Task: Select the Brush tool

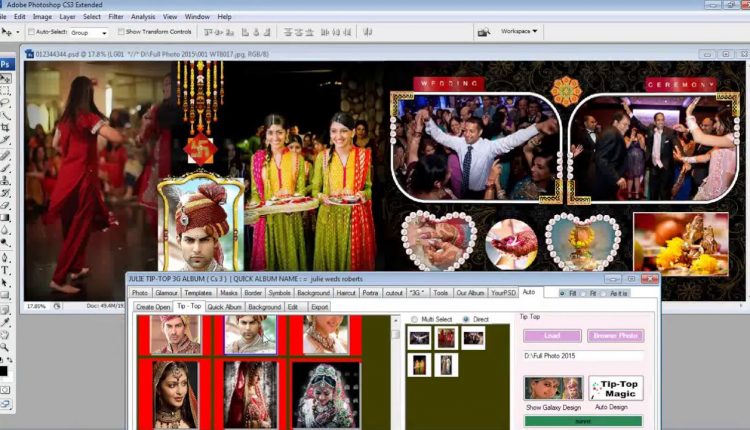Action: click(x=5, y=168)
